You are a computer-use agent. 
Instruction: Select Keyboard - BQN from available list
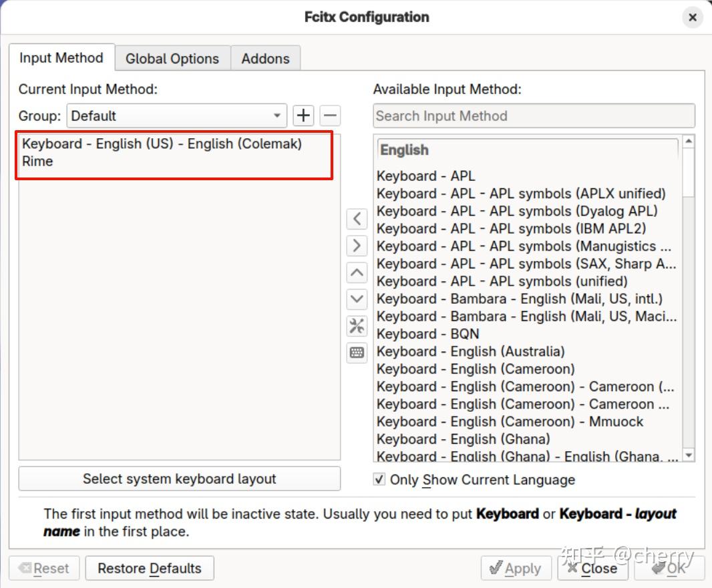click(427, 334)
